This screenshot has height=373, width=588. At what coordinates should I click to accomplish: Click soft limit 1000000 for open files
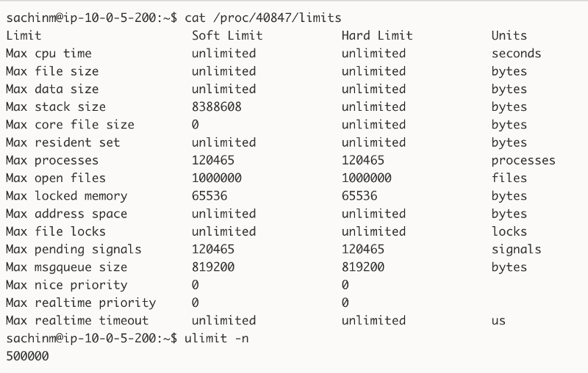tap(216, 178)
